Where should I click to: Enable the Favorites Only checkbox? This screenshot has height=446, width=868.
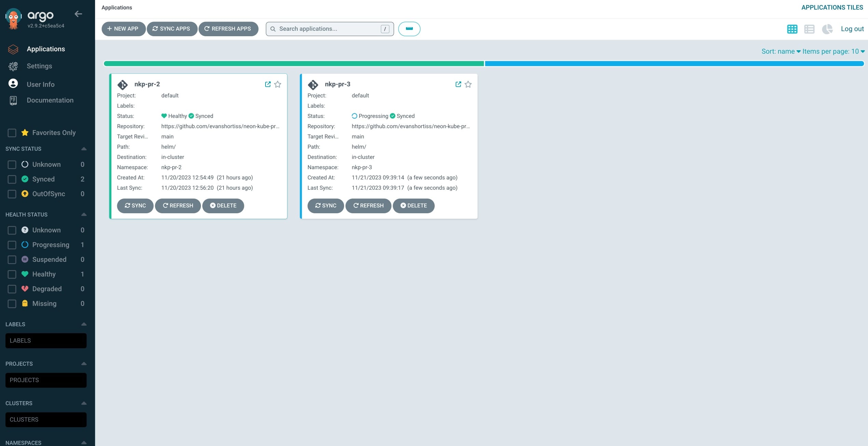[x=12, y=133]
